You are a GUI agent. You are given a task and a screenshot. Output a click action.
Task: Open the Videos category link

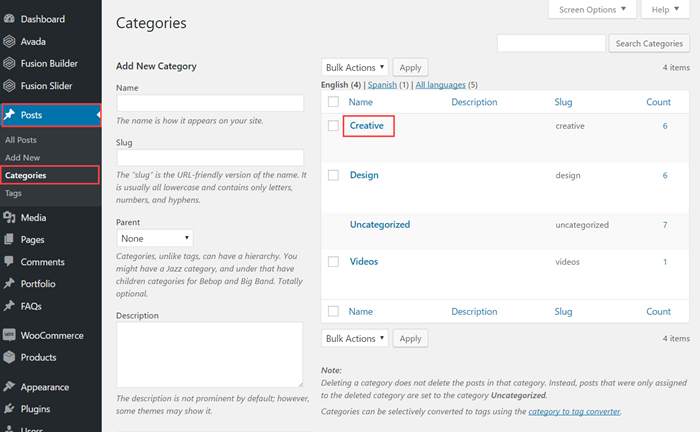363,262
